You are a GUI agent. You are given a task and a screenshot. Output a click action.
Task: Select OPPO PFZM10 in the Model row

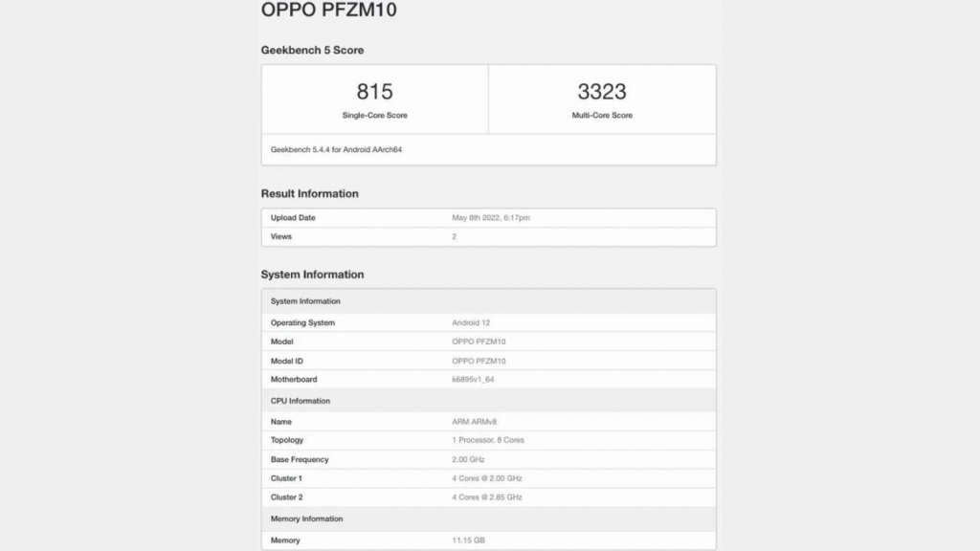coord(479,342)
